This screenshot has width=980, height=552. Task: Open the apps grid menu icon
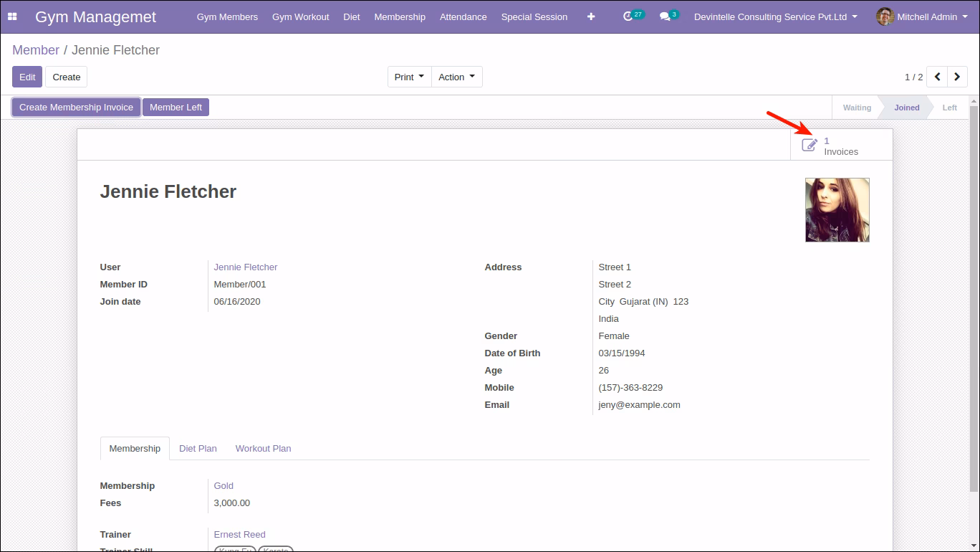point(12,16)
